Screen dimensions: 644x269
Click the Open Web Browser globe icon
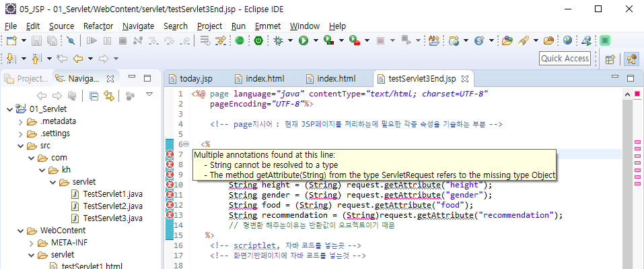pos(568,40)
